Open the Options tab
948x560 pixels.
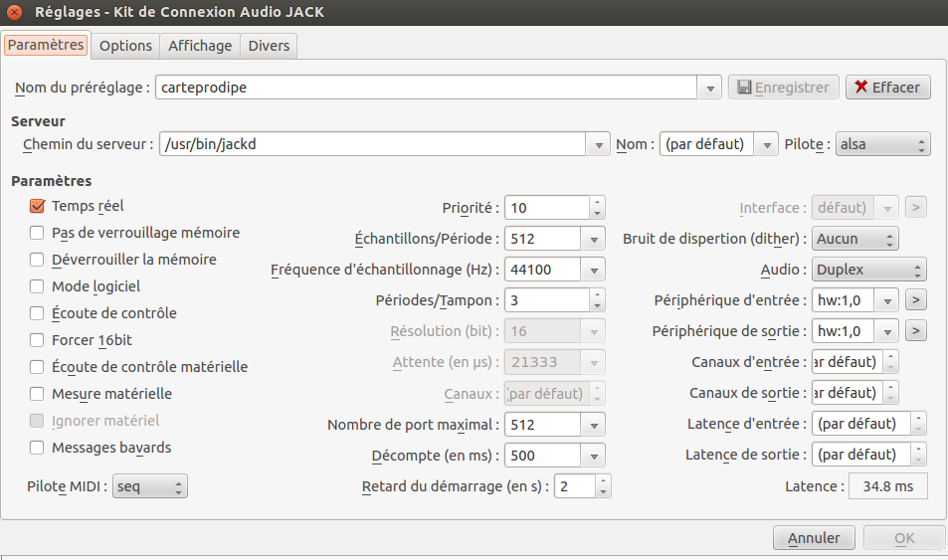pos(125,46)
